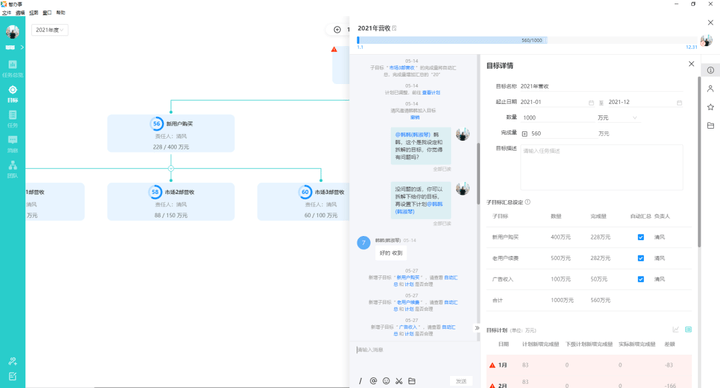
Task: Click the help icon beside 子目标汇总设定
Action: (x=528, y=202)
